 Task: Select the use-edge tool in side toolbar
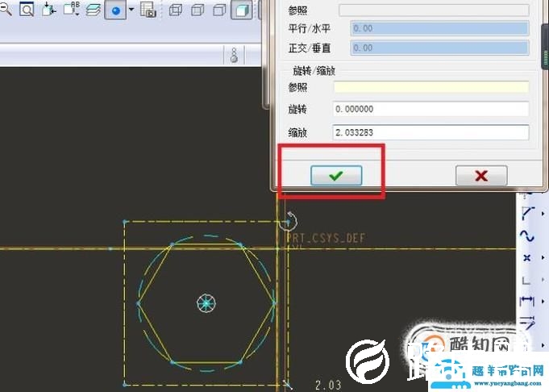[526, 280]
